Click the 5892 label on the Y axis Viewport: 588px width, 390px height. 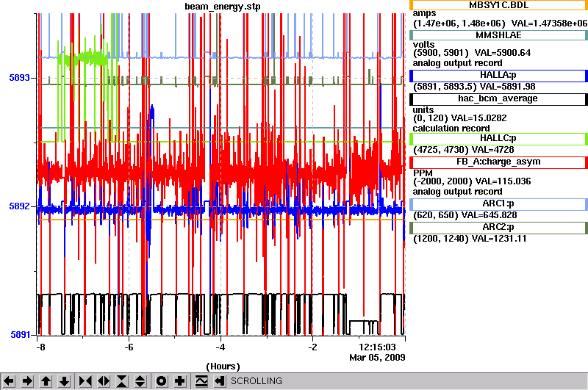coord(20,206)
